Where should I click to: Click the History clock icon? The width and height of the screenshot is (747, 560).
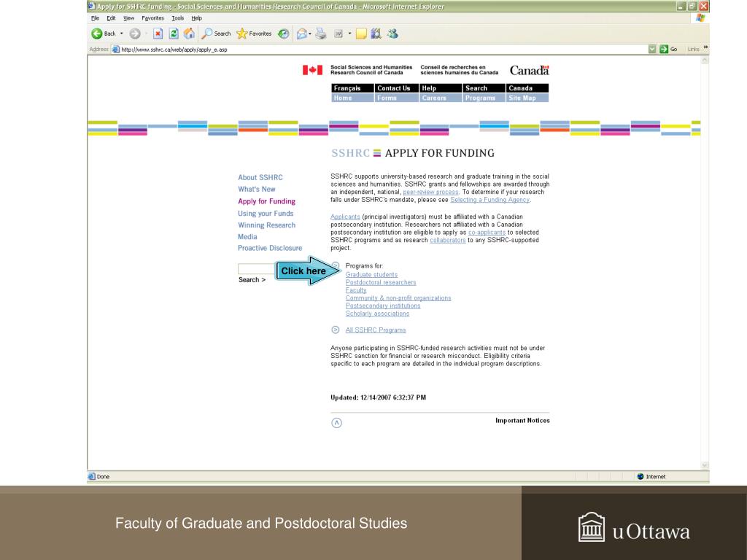(x=284, y=34)
